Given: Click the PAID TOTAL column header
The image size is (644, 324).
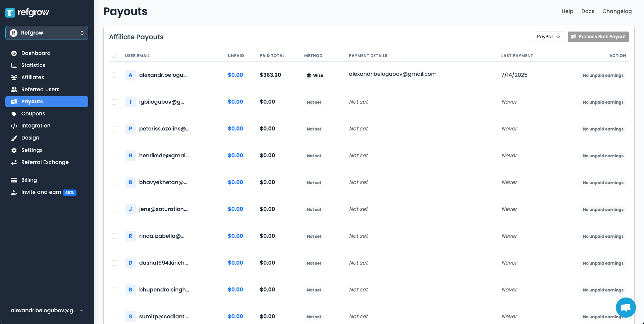Looking at the screenshot, I should point(272,56).
